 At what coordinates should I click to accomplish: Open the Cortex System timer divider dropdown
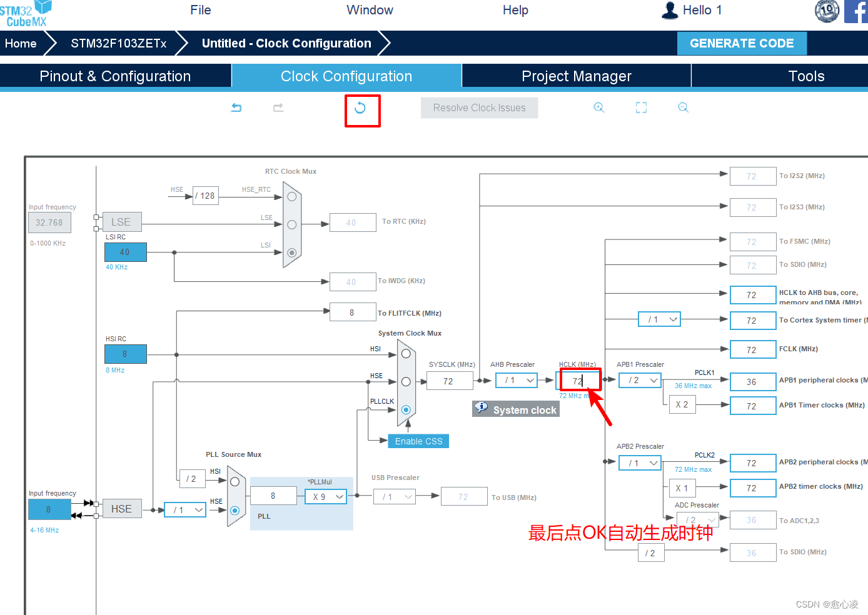click(660, 319)
